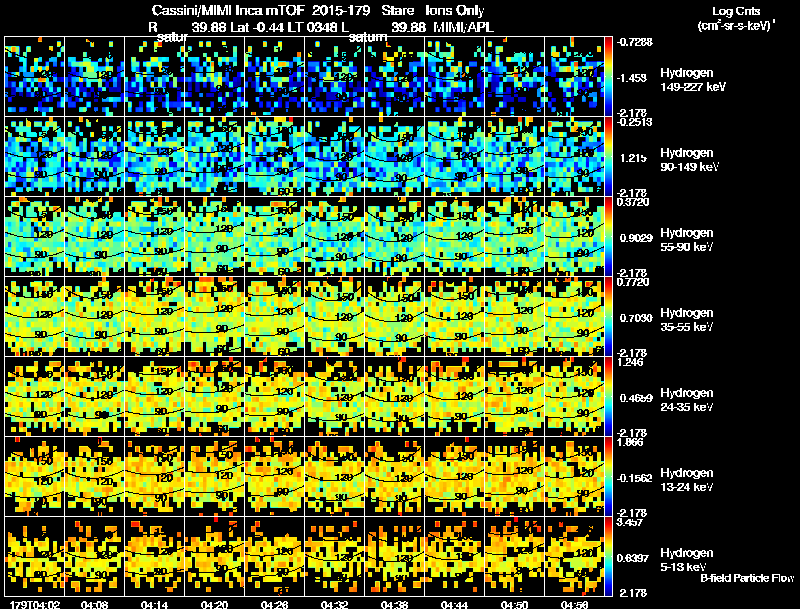
Task: Click the 0.3720 color scale value
Action: pos(633,202)
